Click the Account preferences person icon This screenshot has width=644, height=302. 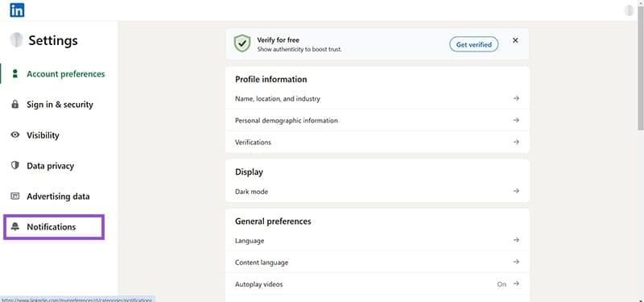(15, 74)
